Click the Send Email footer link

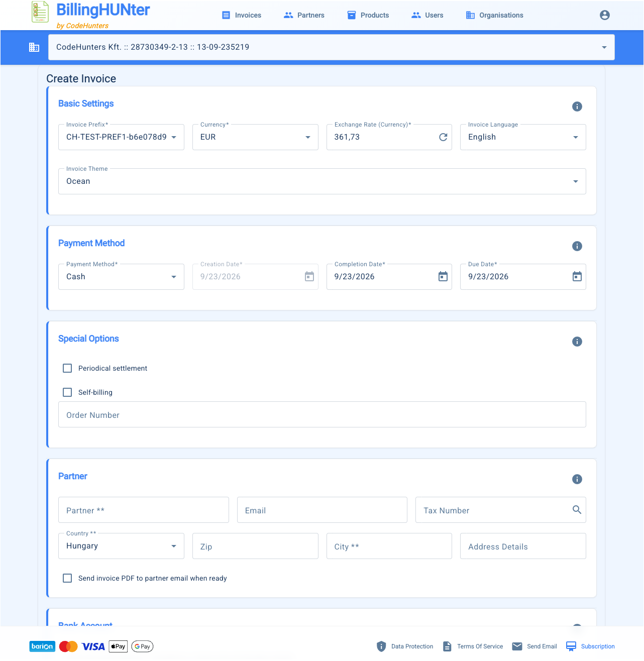click(x=534, y=646)
